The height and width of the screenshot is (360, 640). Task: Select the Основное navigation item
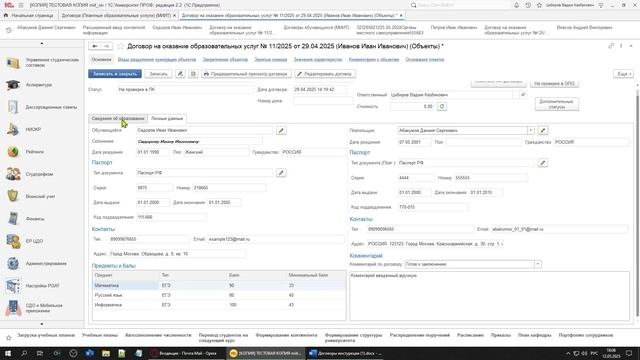[x=101, y=60]
